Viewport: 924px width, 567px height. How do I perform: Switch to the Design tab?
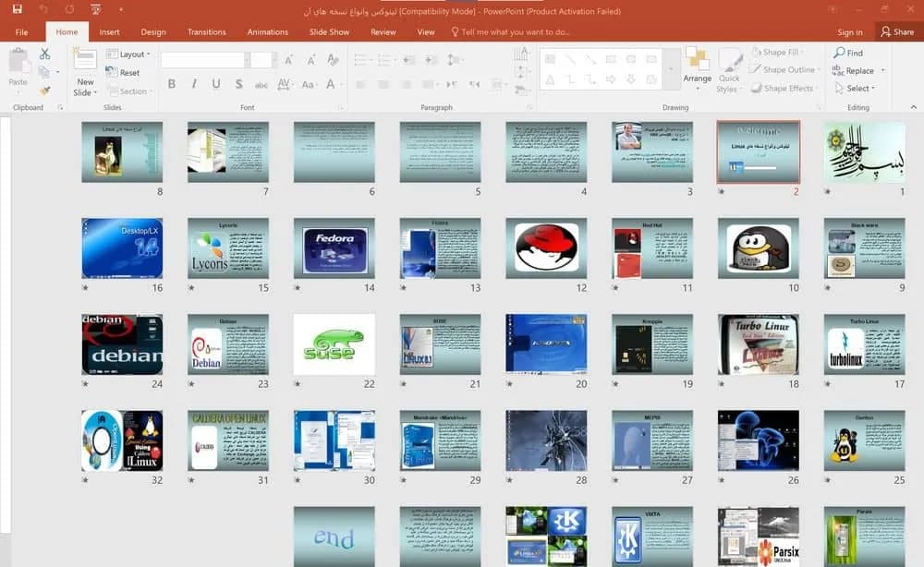(x=153, y=31)
